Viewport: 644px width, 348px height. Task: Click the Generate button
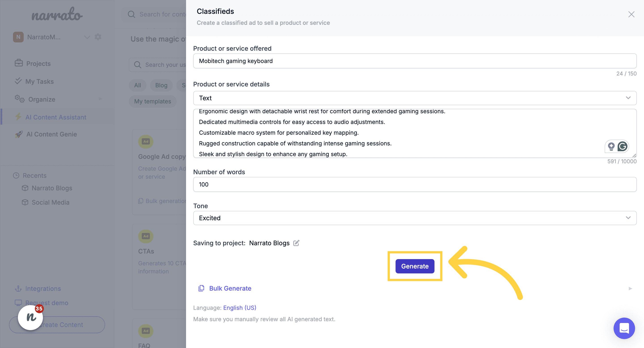(415, 266)
